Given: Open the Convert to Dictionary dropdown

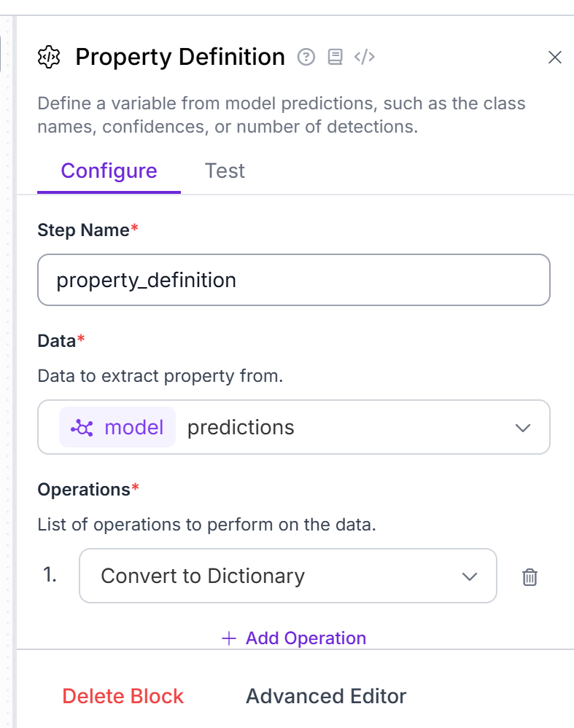Looking at the screenshot, I should point(288,576).
